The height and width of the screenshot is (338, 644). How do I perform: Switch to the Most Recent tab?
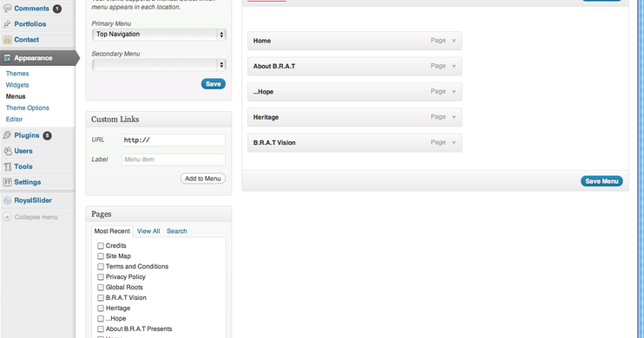112,231
